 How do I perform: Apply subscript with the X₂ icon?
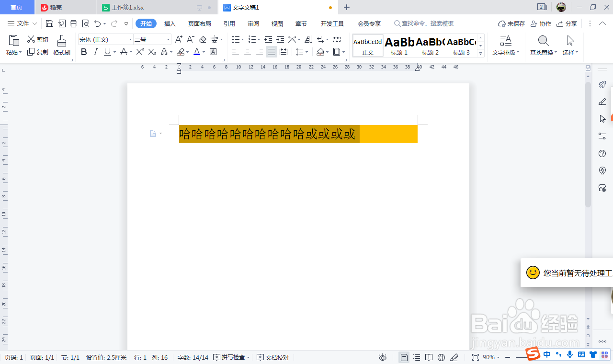click(x=152, y=52)
